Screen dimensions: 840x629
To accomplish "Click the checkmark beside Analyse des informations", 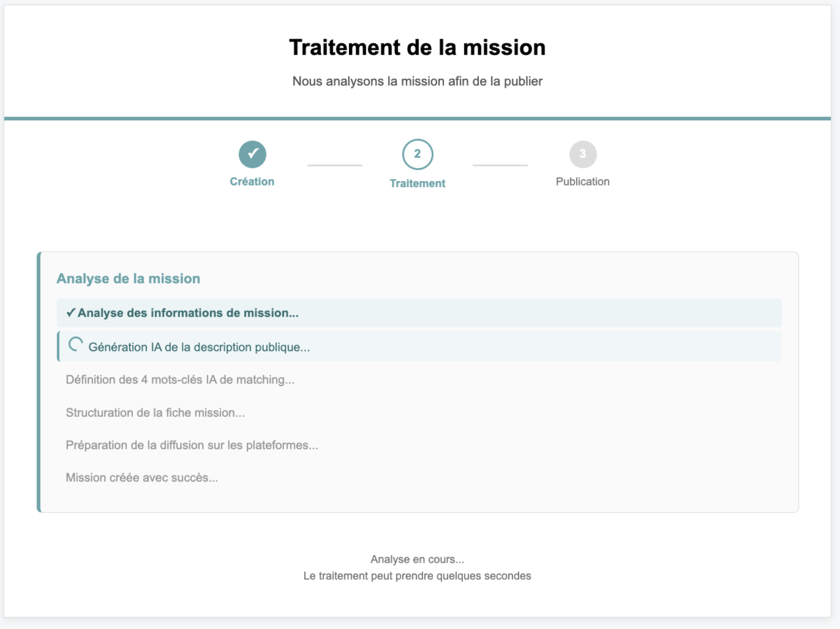I will [x=71, y=313].
